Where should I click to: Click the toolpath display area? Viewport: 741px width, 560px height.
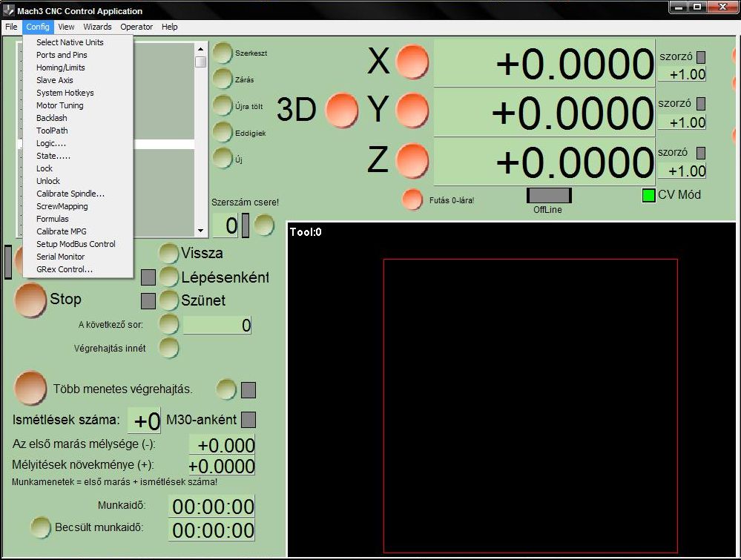[511, 389]
